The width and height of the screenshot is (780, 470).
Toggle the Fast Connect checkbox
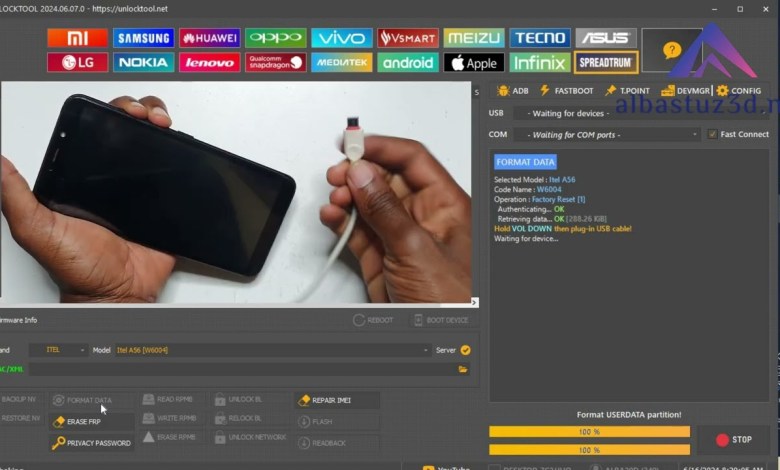tap(712, 134)
